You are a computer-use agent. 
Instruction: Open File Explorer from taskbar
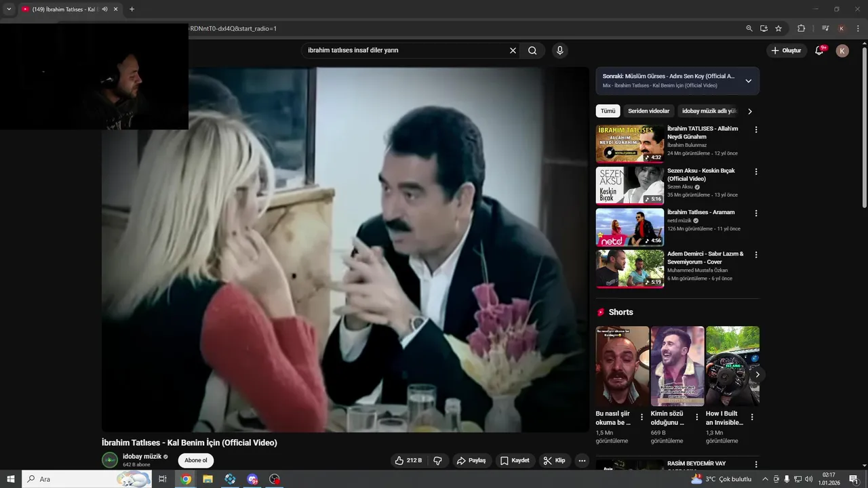tap(208, 479)
